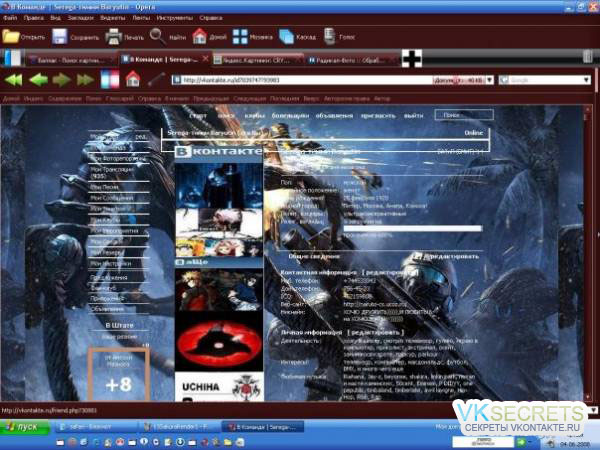Open the Закладки menu
Viewport: 600px width, 450px height.
pos(80,18)
